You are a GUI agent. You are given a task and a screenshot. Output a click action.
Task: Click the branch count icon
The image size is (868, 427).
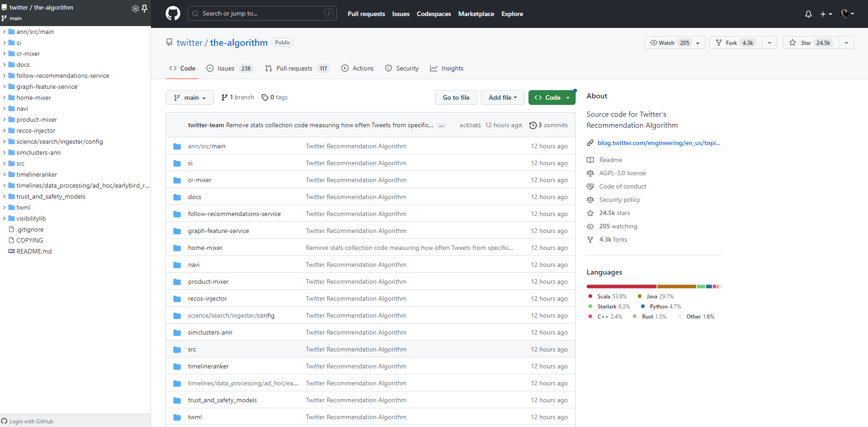(224, 97)
